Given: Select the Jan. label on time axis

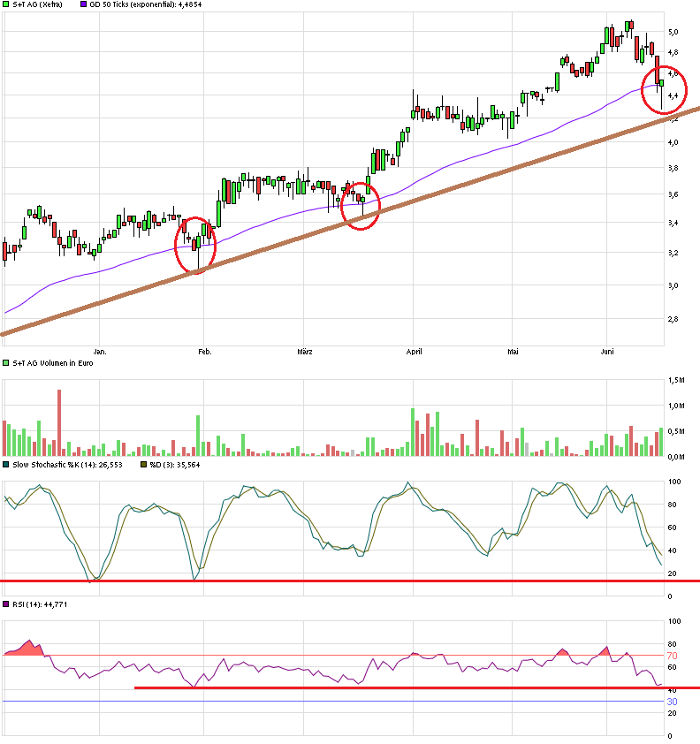Looking at the screenshot, I should click(99, 351).
